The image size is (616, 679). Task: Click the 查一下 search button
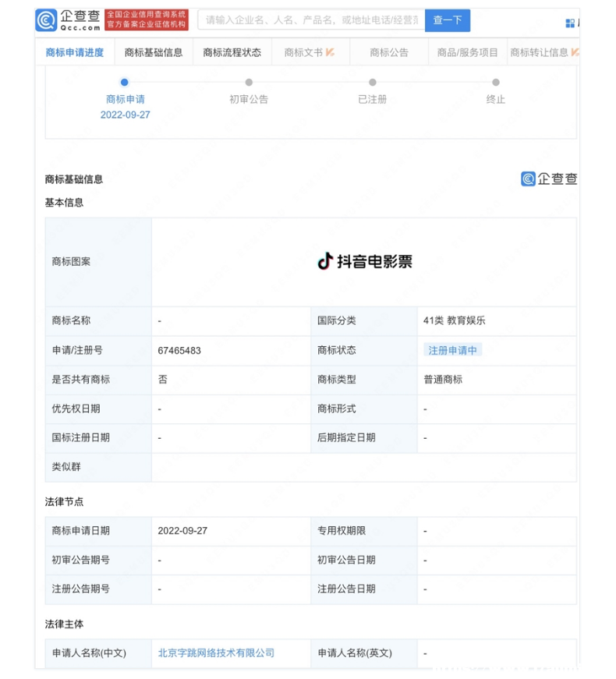(x=448, y=20)
